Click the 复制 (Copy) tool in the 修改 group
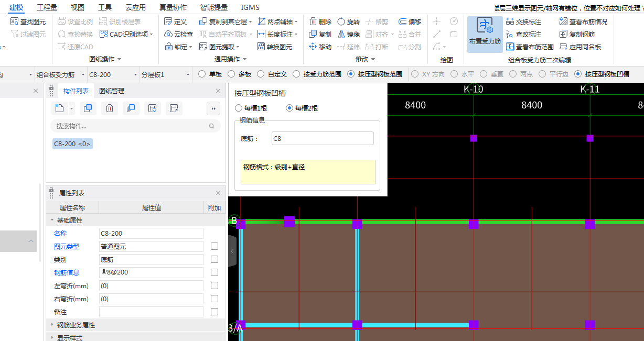The image size is (644, 341). 320,34
